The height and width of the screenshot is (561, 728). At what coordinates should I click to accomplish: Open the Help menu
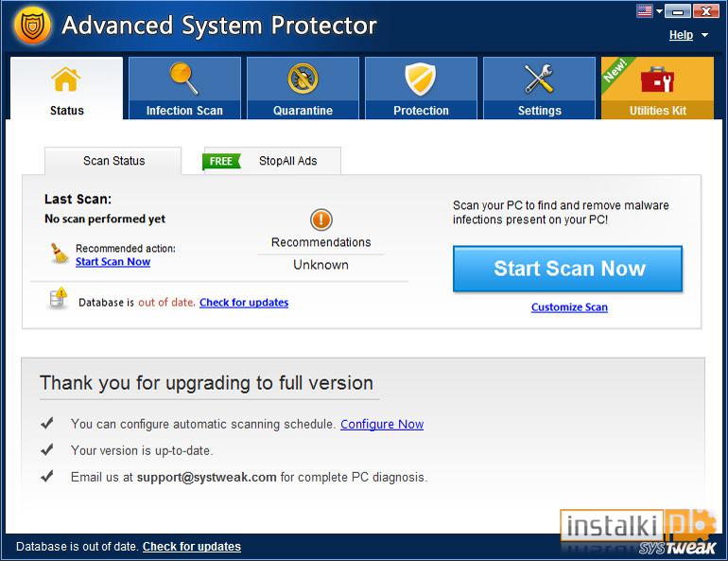(681, 35)
